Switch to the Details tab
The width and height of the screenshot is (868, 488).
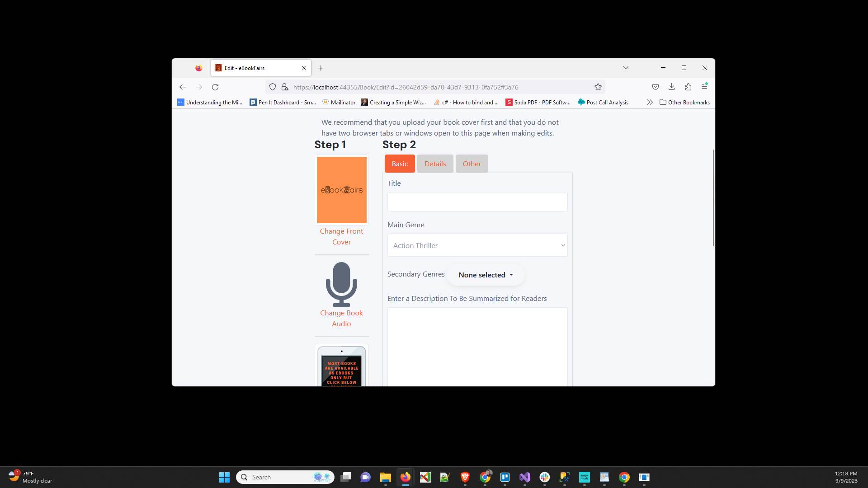tap(435, 164)
